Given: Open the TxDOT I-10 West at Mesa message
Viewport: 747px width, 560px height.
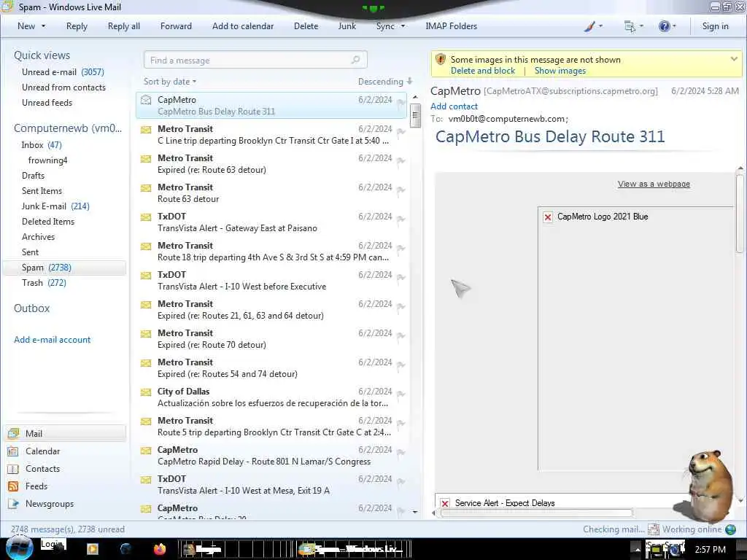Looking at the screenshot, I should pos(271,485).
